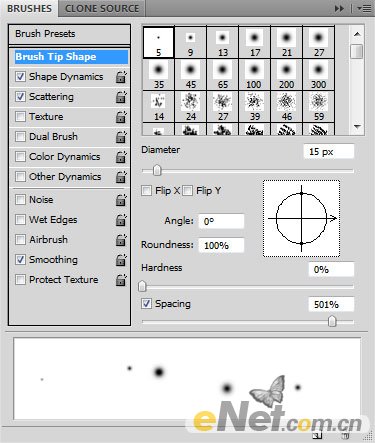Viewport: 375px width, 443px height.
Task: Click the brush list scroll-up arrow
Action: click(357, 34)
